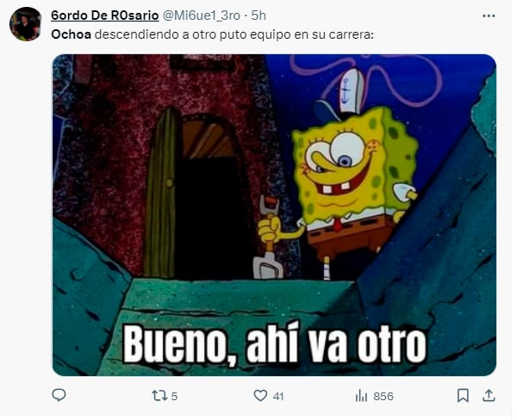Click the bold Ochoa keyword in the tweet
The width and height of the screenshot is (517, 420).
72,34
